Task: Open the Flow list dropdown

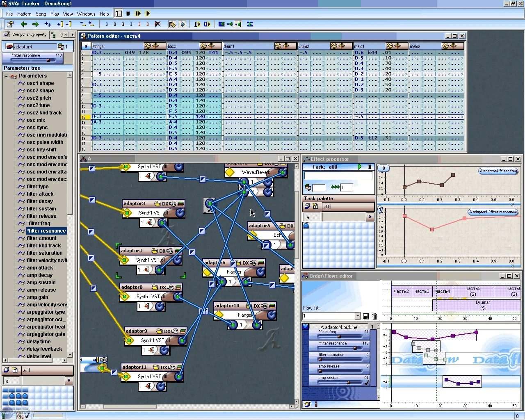Action: click(358, 316)
